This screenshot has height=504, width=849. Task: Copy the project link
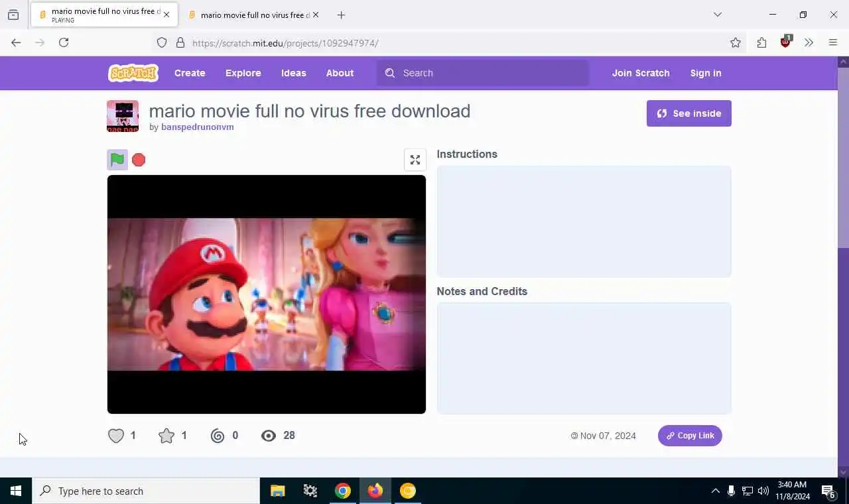point(690,436)
